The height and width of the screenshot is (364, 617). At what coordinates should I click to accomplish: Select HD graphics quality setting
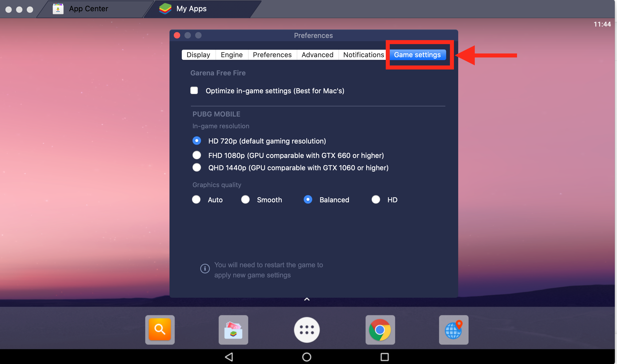pos(375,199)
